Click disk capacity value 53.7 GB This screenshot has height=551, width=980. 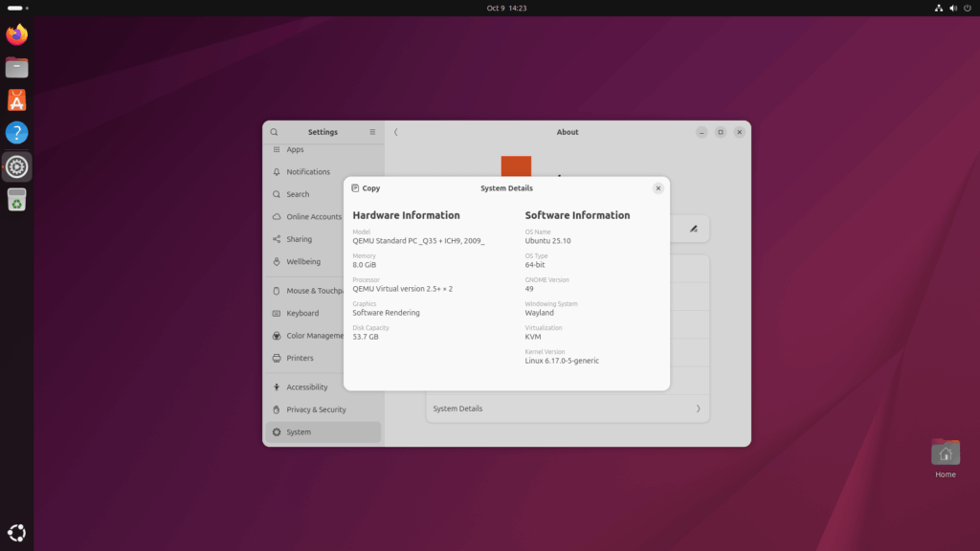pos(365,337)
